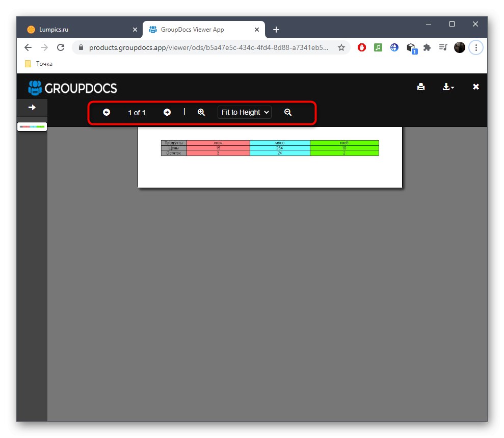Screen dimensions: 504x438
Task: Click the Остаток row label
Action: click(x=174, y=153)
